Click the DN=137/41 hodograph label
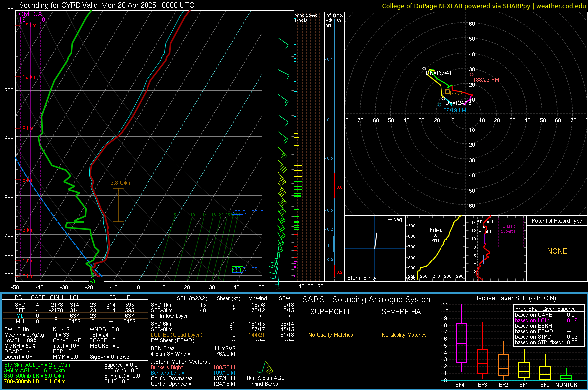This screenshot has height=390, width=588. point(439,73)
